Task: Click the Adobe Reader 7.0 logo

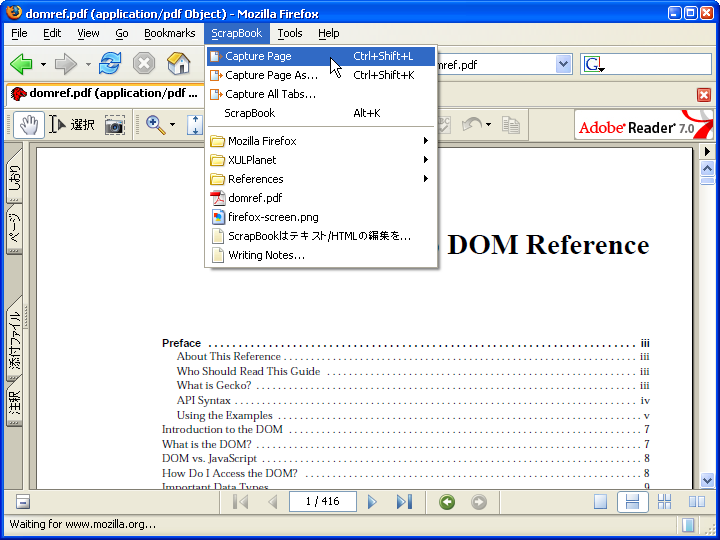Action: pyautogui.click(x=644, y=125)
